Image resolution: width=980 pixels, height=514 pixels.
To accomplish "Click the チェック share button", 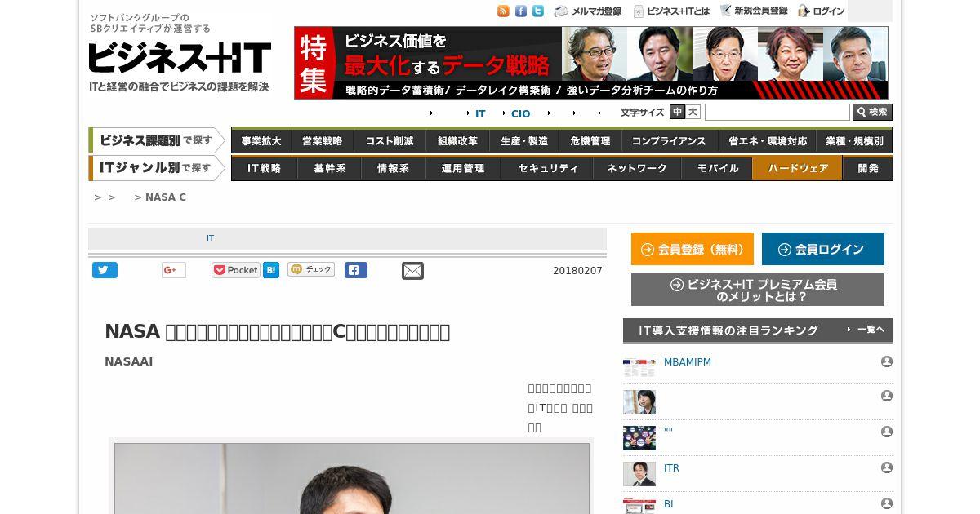I will 311,269.
